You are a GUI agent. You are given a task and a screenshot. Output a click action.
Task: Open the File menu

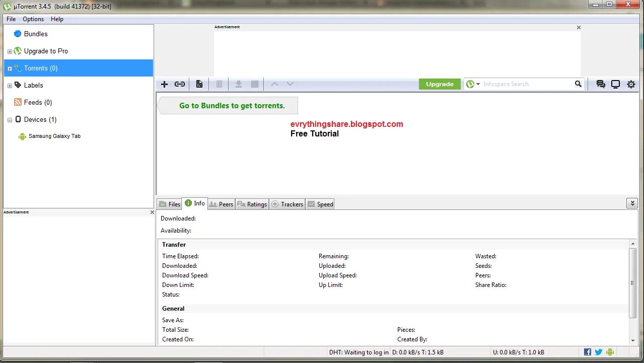tap(11, 19)
